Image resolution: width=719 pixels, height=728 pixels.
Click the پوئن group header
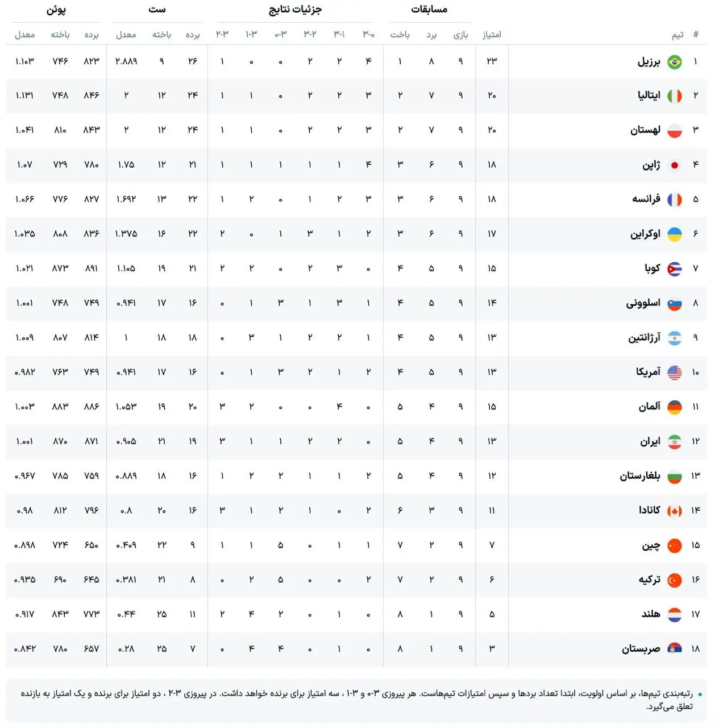point(56,9)
